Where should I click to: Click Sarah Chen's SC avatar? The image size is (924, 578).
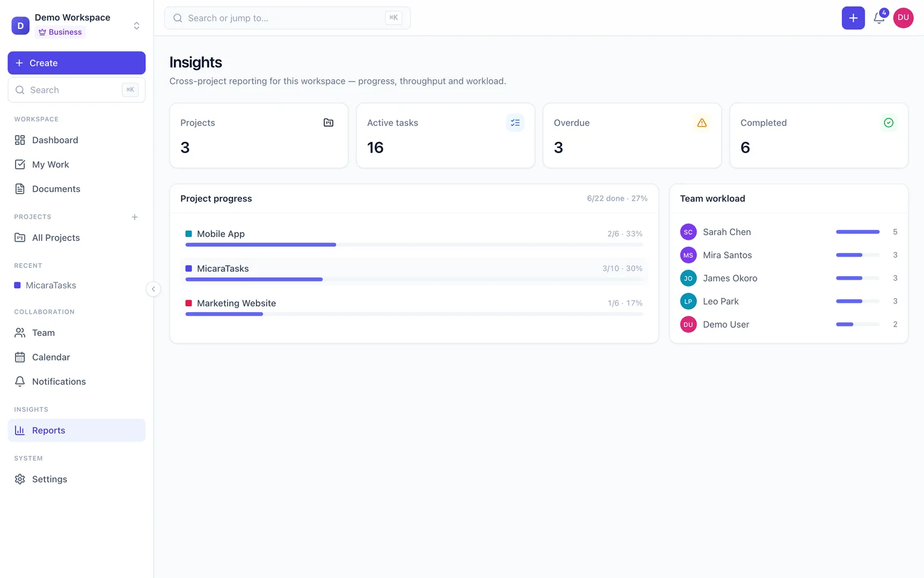[688, 232]
